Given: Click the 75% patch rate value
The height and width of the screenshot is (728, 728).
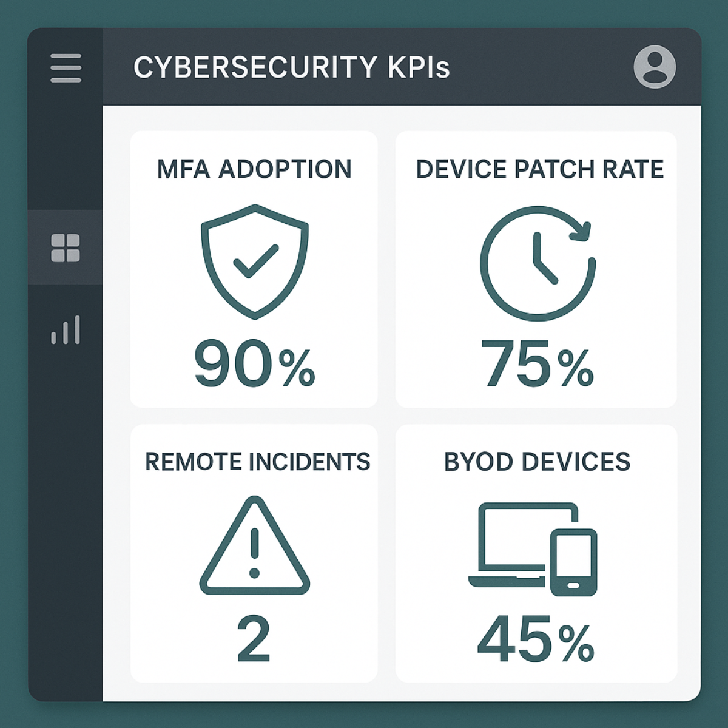Looking at the screenshot, I should (538, 364).
